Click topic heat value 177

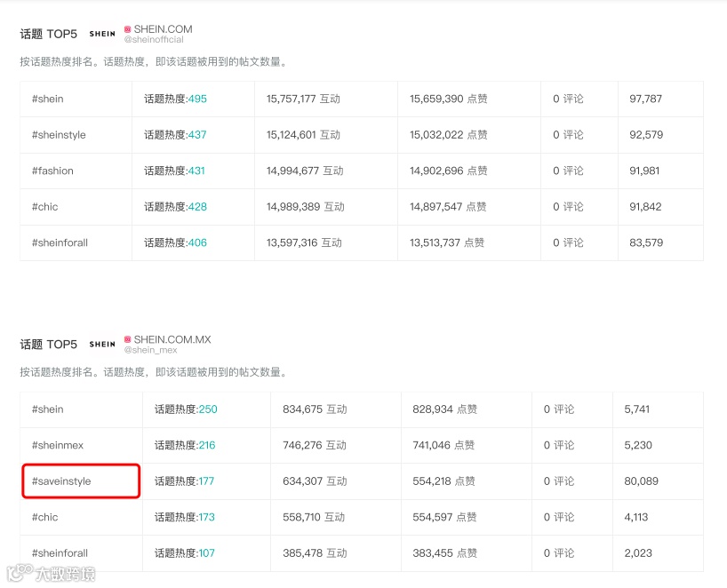click(207, 481)
